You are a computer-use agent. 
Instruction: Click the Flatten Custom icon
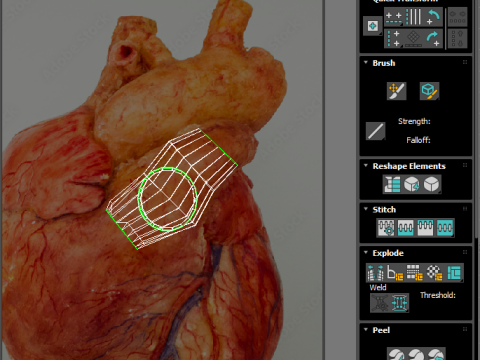click(x=454, y=273)
